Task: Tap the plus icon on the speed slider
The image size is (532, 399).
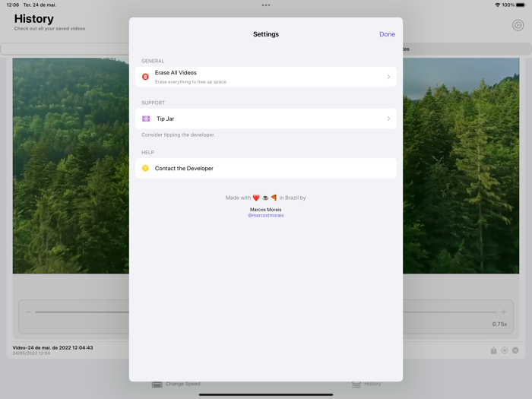Action: point(503,312)
